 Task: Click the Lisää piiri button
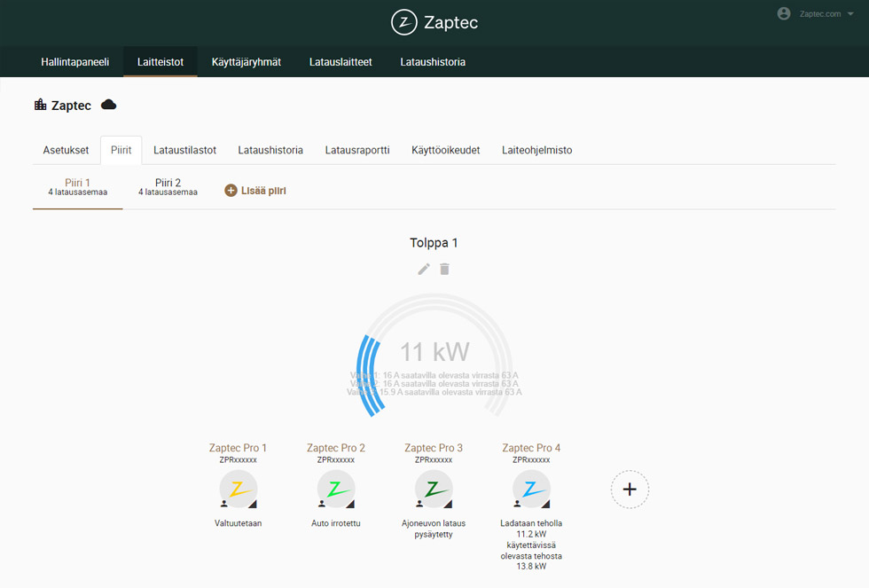pyautogui.click(x=255, y=191)
